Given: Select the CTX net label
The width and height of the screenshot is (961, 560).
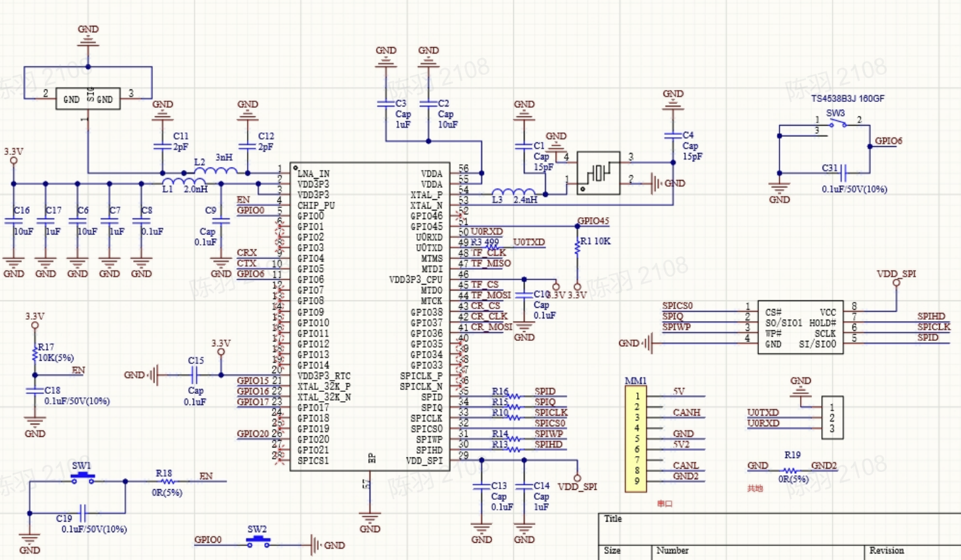Looking at the screenshot, I should click(x=246, y=263).
